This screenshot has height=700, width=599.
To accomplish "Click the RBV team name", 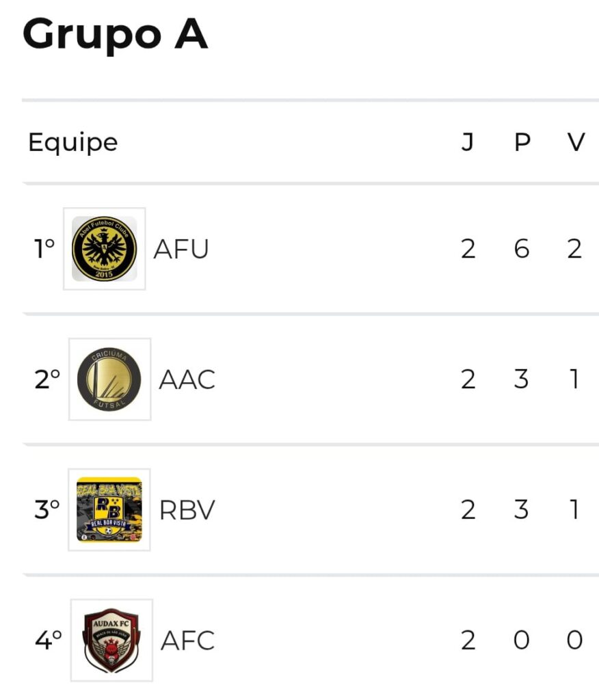I will tap(187, 510).
